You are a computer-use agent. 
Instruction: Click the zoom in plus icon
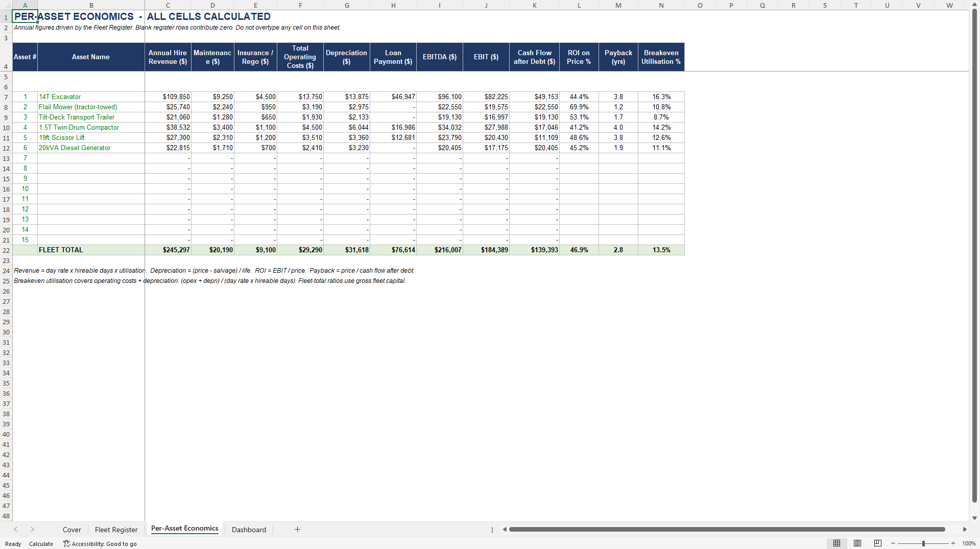click(x=953, y=543)
